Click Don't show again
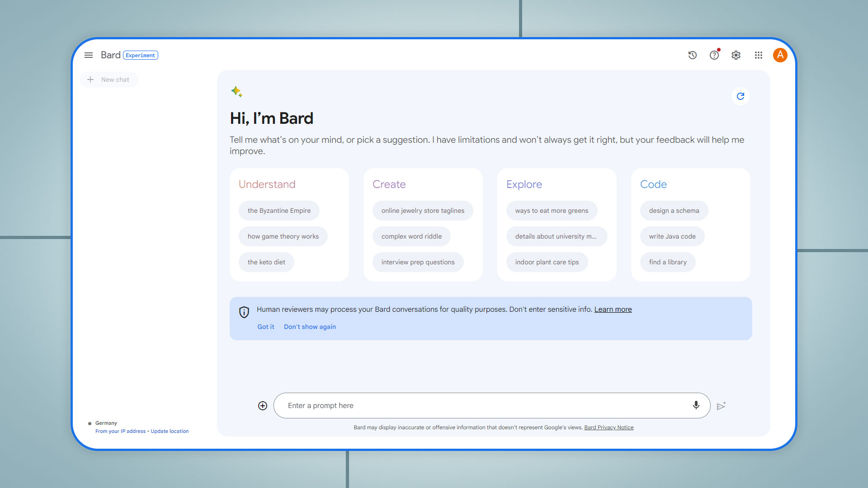The width and height of the screenshot is (868, 488). [310, 327]
